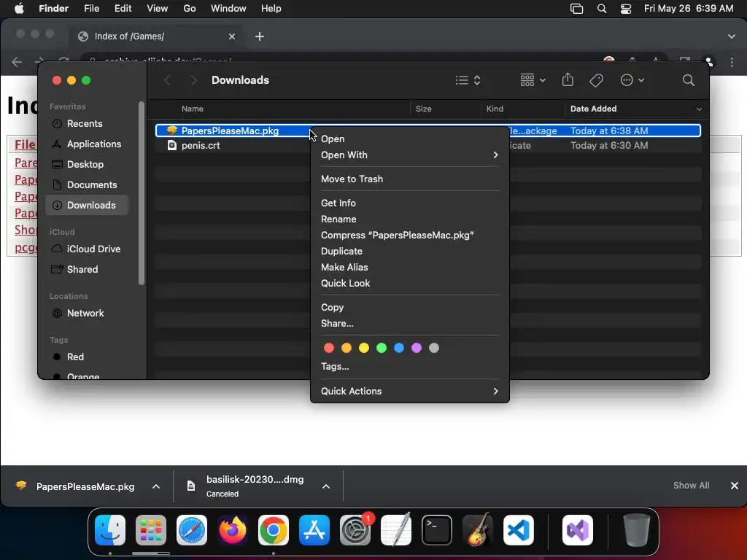Launch Safari from the Dock
Screen dimensions: 747x560
(x=192, y=530)
